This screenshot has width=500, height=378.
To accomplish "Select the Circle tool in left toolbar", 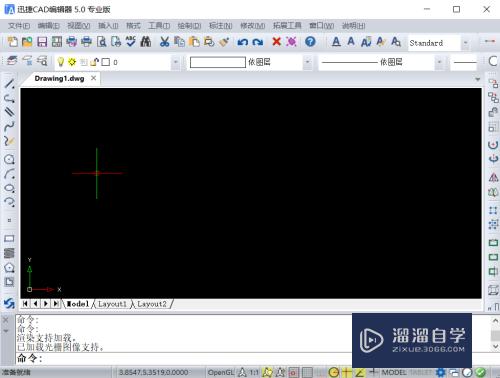I will [x=9, y=159].
